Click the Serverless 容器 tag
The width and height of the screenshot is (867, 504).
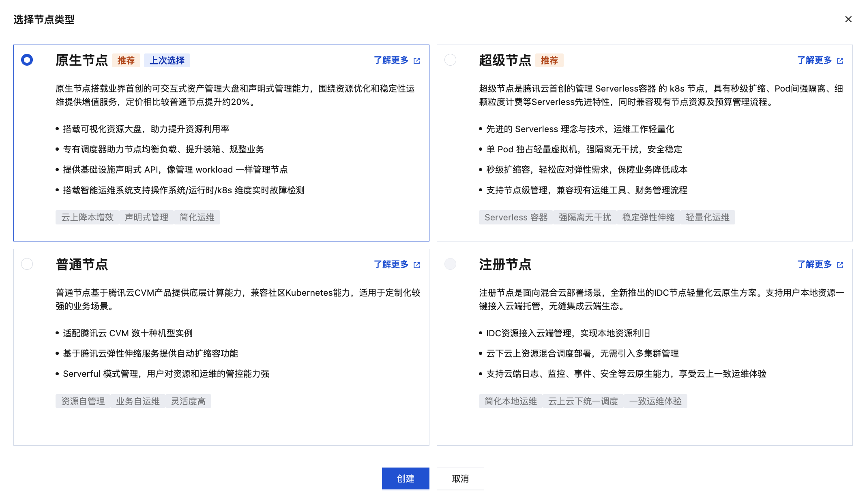click(516, 218)
